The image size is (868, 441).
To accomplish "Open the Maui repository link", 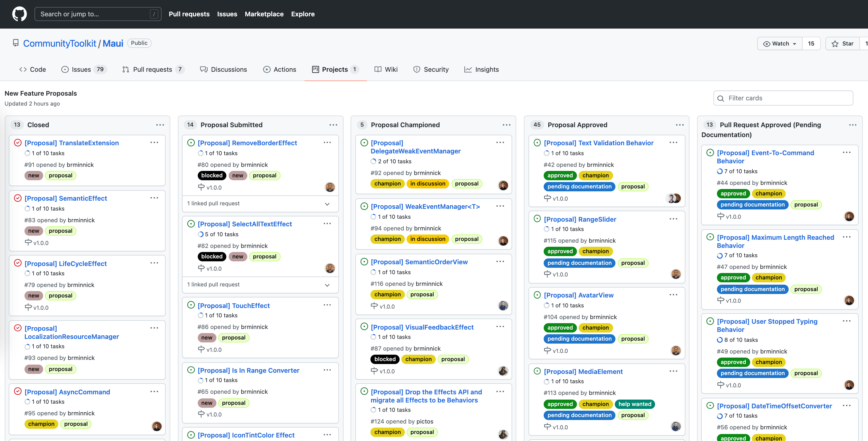I will pyautogui.click(x=113, y=43).
